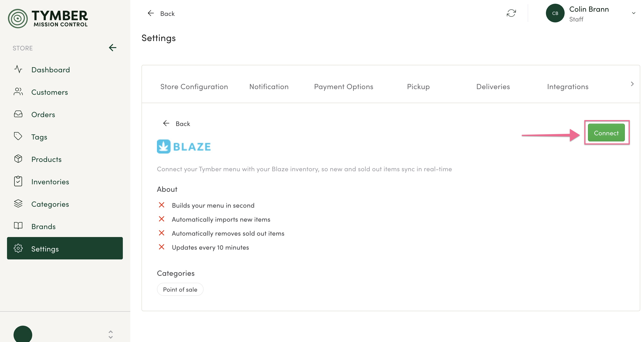
Task: Switch to the Pickup tab
Action: (x=418, y=87)
